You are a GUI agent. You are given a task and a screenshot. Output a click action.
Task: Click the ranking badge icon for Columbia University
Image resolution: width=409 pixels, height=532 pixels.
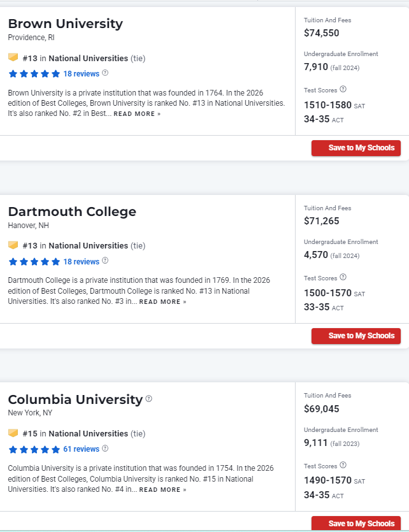[x=13, y=433]
